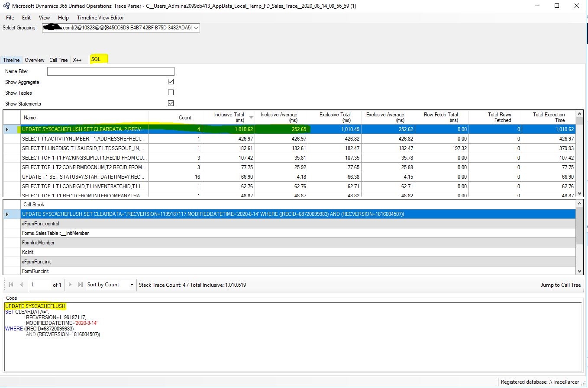The height and width of the screenshot is (388, 588).
Task: Select the KcInit call stack entry
Action: pos(298,252)
